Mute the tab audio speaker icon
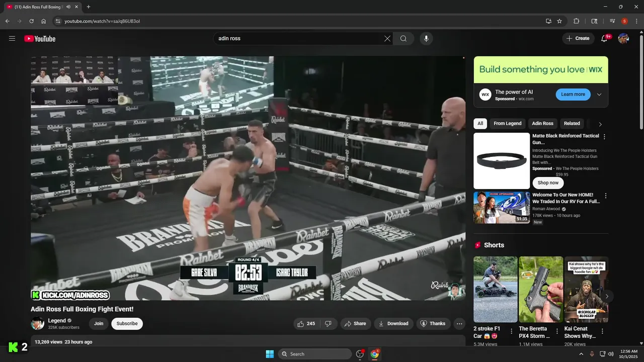The image size is (644, 362). (x=68, y=7)
